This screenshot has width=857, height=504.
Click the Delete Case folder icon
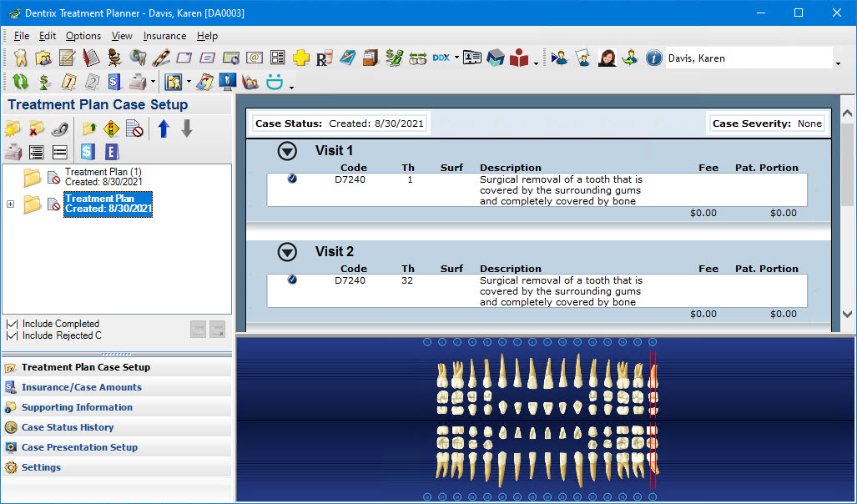click(36, 129)
